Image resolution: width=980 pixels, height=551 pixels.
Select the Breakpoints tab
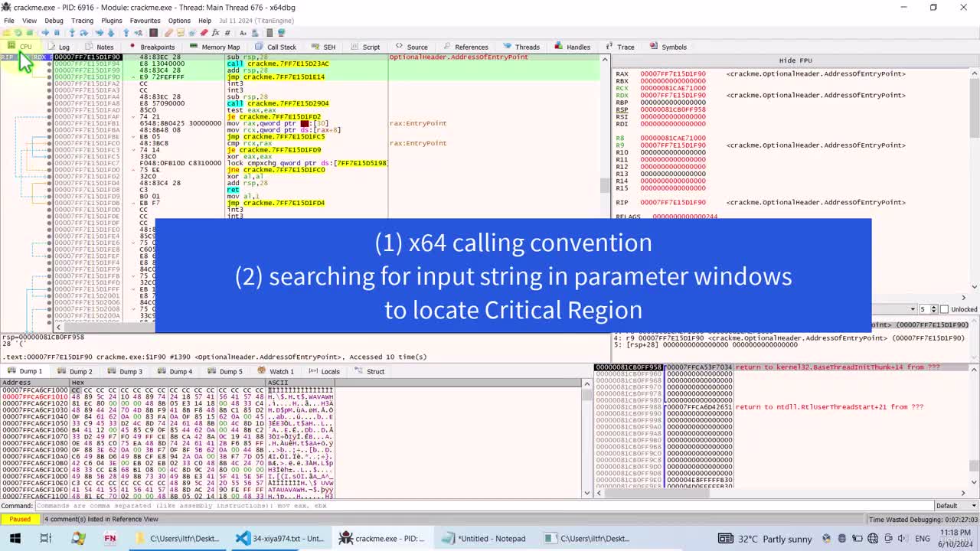[x=152, y=47]
